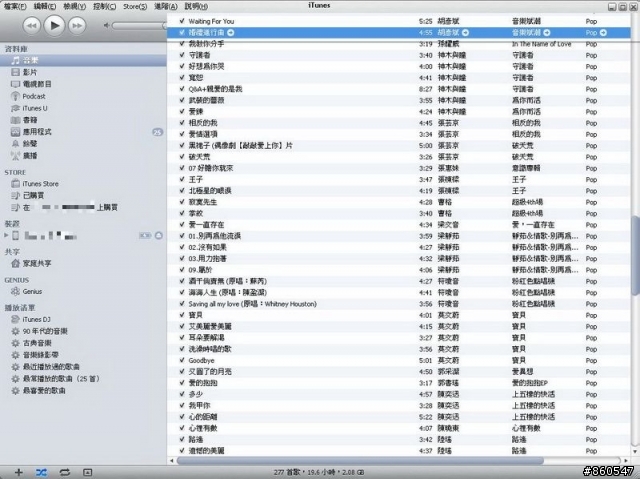Select the Saving all my love row
Screen dimensions: 640x479
[398, 304]
